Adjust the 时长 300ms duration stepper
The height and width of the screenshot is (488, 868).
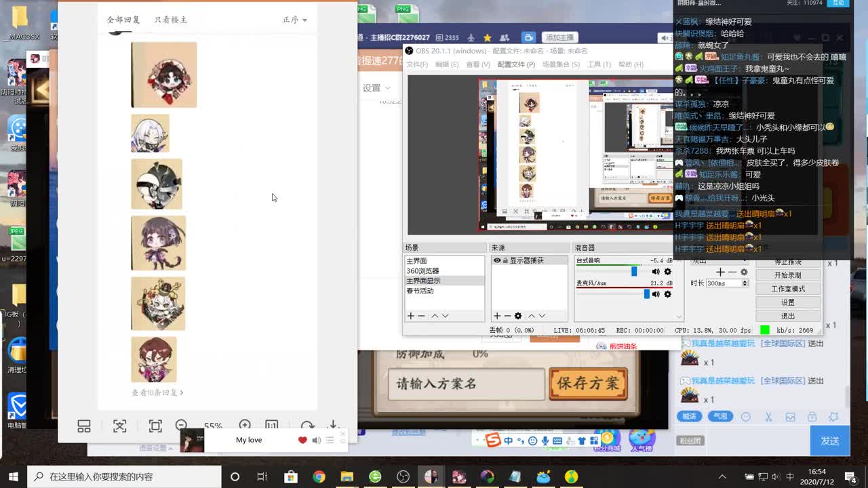(745, 283)
